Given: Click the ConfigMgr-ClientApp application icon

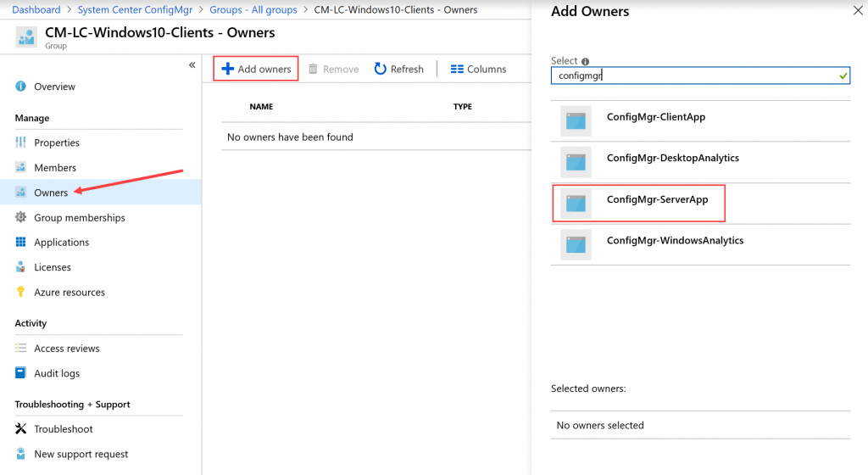Looking at the screenshot, I should 576,120.
